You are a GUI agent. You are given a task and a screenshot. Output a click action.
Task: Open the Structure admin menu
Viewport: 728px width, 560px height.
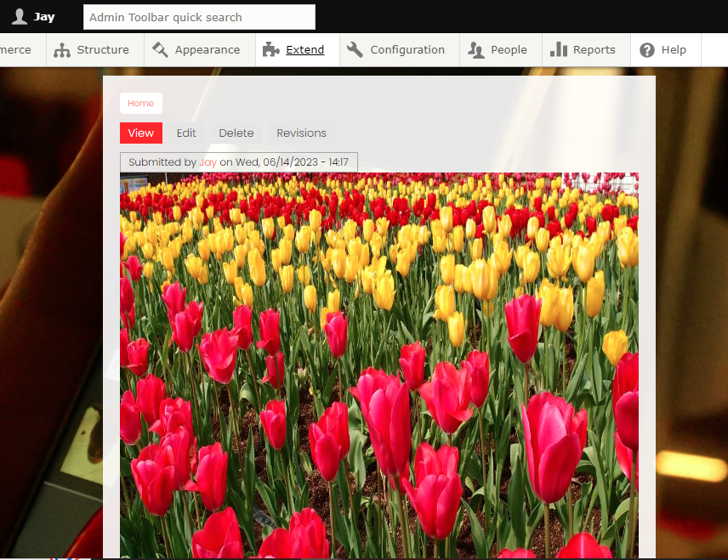[94, 49]
